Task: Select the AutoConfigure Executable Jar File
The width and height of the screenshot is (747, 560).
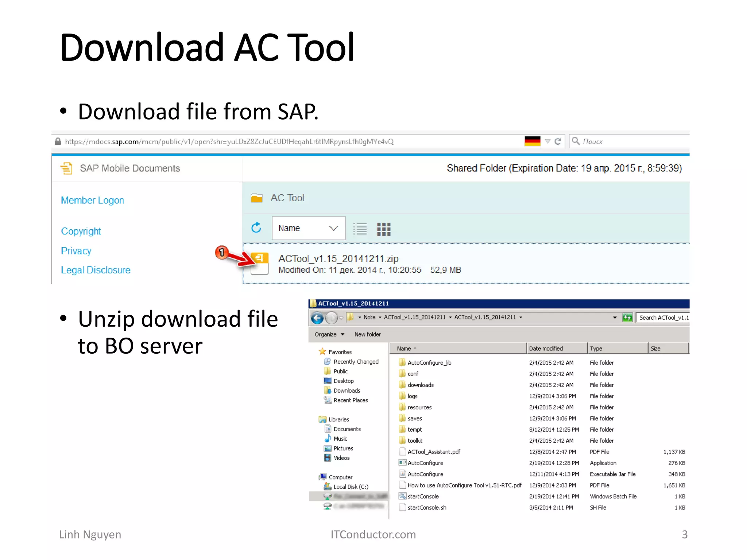Action: (425, 474)
